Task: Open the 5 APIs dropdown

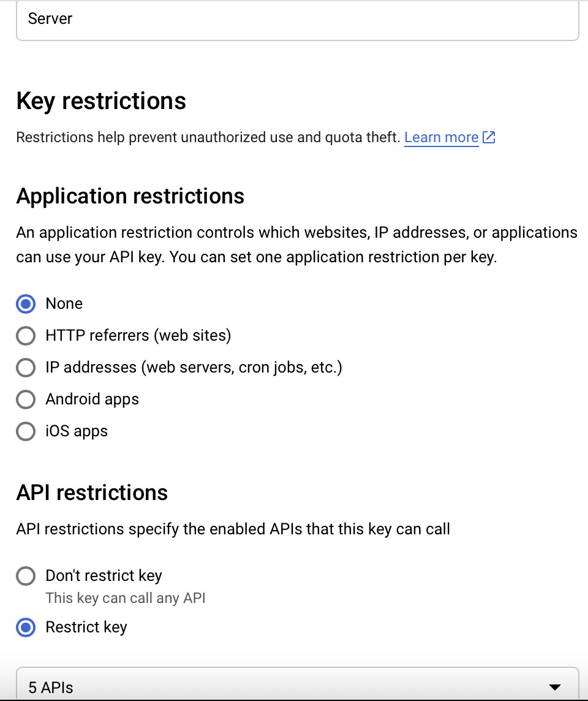Action: click(x=298, y=684)
